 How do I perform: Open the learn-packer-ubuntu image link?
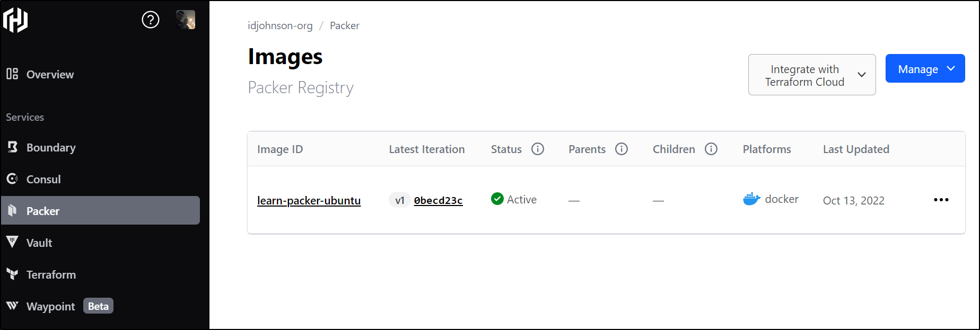tap(309, 200)
